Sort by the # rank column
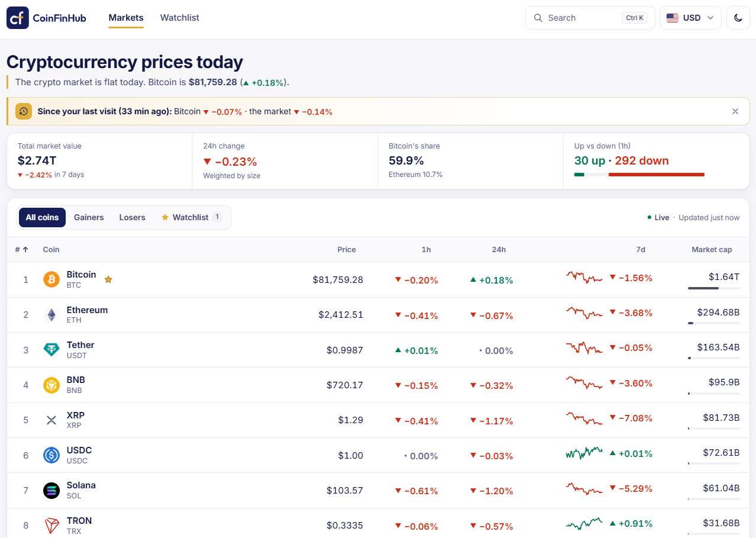The image size is (756, 538). (22, 249)
